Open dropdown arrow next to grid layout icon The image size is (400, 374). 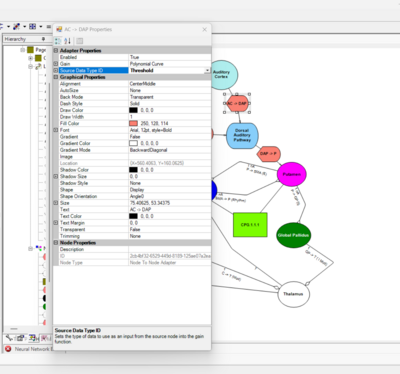41,26
